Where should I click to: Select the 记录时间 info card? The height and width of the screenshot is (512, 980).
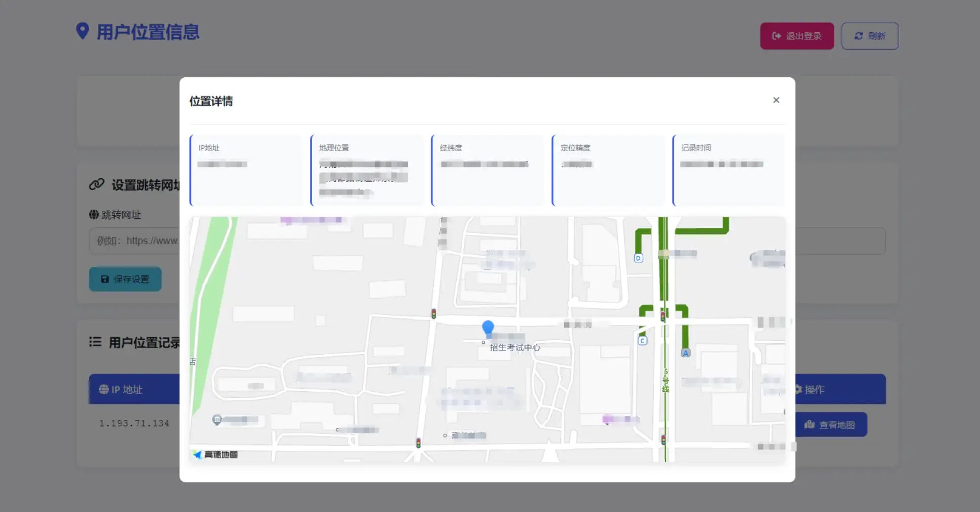tap(728, 170)
